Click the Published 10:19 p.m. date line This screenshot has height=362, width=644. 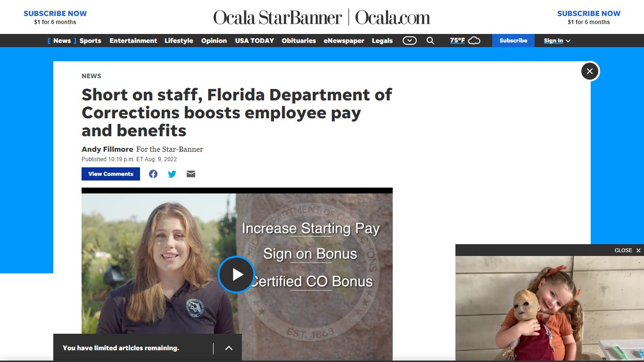(x=129, y=159)
